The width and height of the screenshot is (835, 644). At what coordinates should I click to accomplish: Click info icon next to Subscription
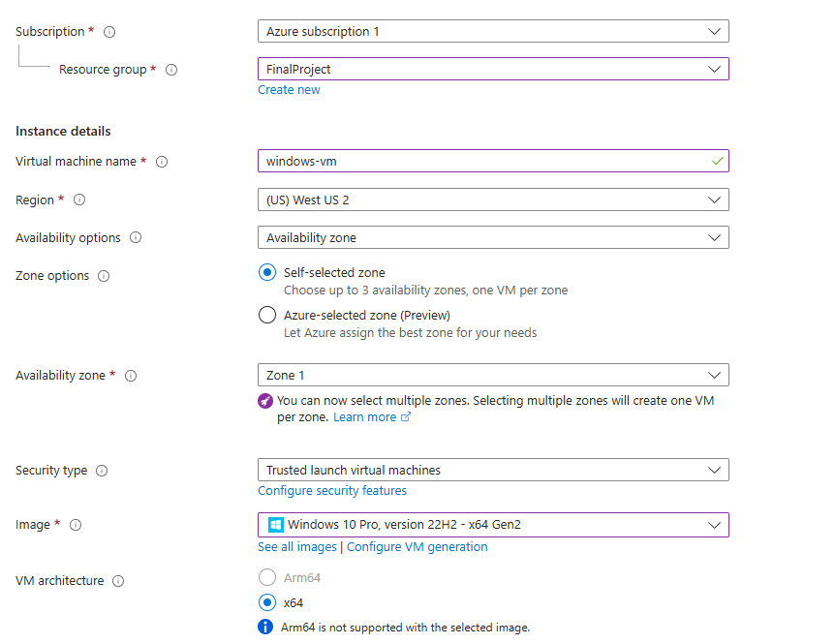coord(109,32)
